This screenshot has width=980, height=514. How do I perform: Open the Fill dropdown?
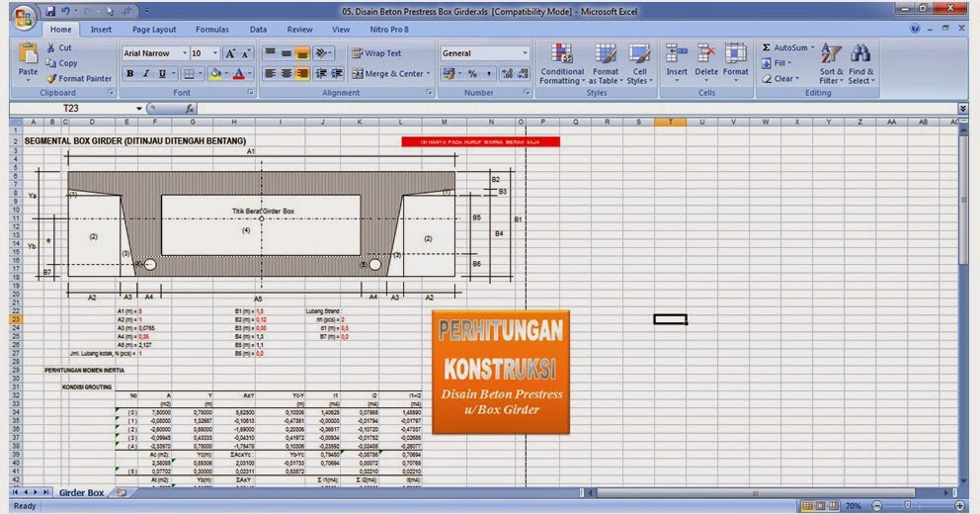pyautogui.click(x=776, y=63)
